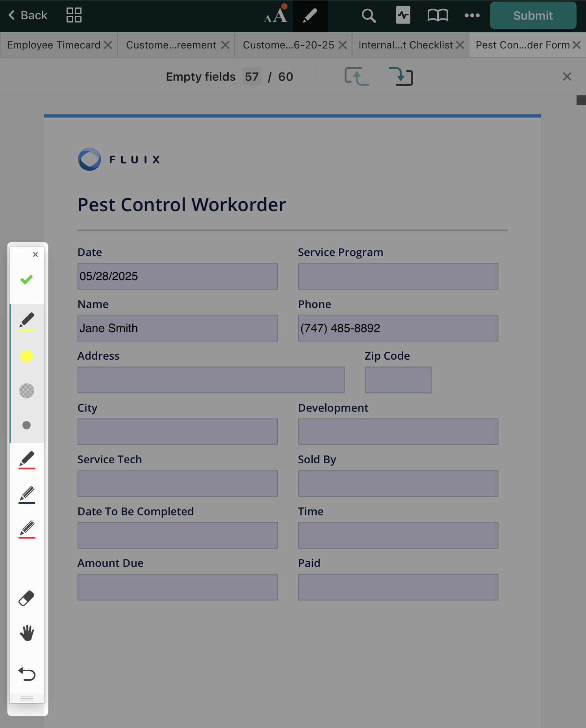Pick the yellow color swatch
Screen dimensions: 586x728
coord(27,356)
